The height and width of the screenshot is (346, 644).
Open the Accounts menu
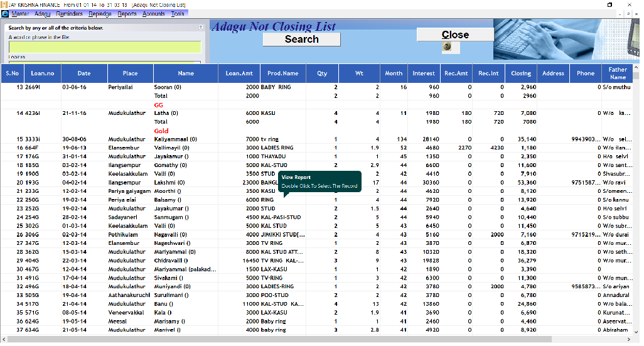(154, 14)
